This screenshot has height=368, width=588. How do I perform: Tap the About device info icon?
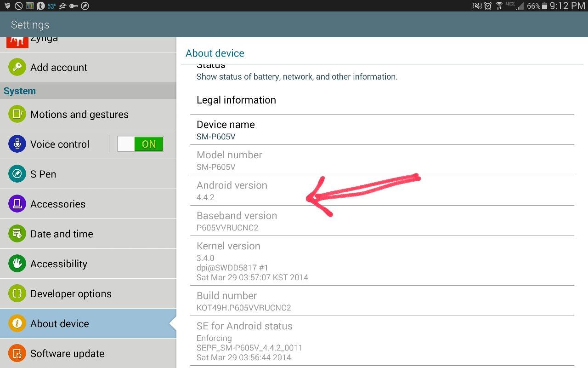tap(17, 323)
